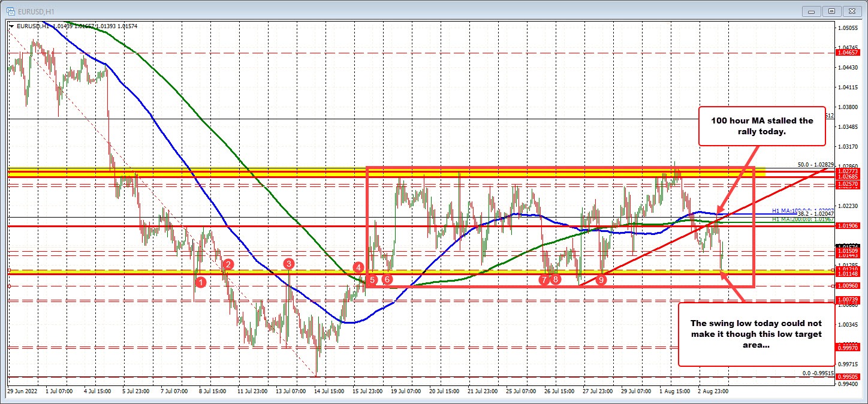Click the red circled marker 1 on the chart
This screenshot has width=868, height=404.
pos(200,282)
